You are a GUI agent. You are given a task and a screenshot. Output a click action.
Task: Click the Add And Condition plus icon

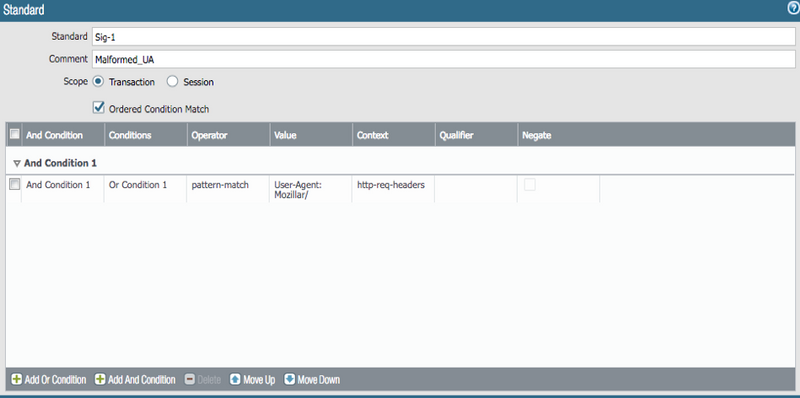point(100,380)
